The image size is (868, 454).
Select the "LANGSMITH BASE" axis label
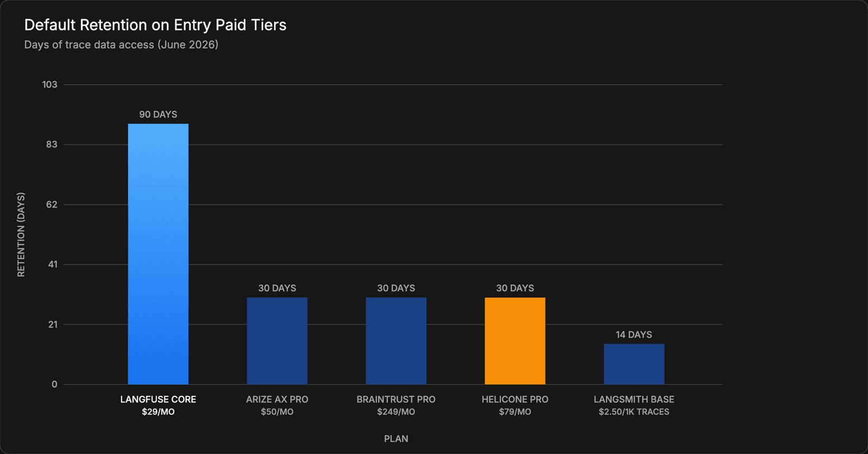634,399
